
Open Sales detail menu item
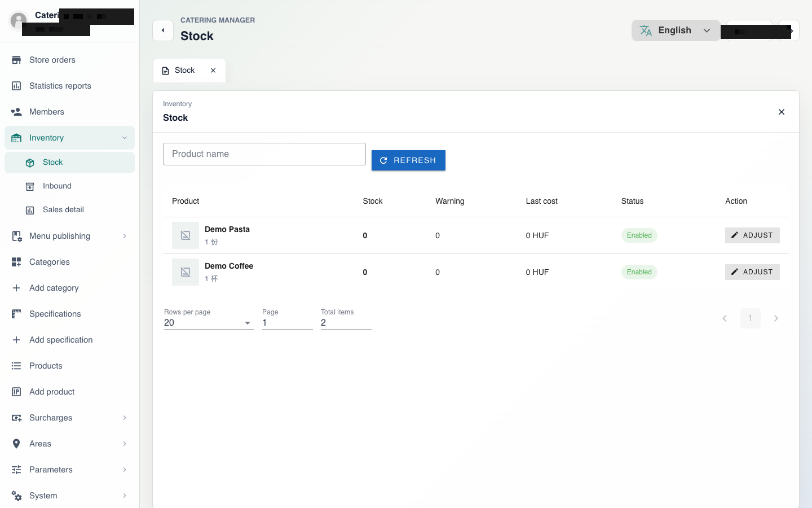69,210
